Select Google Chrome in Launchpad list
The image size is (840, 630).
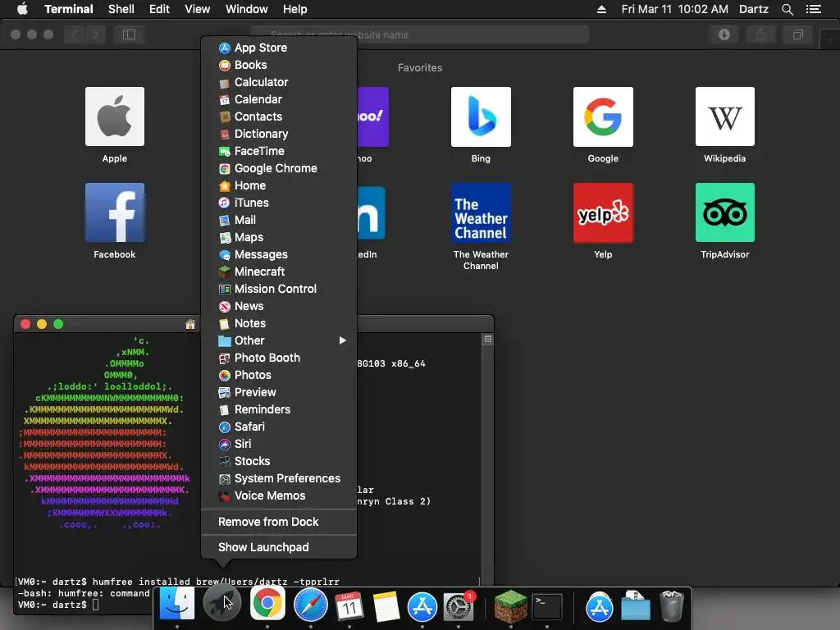click(279, 168)
